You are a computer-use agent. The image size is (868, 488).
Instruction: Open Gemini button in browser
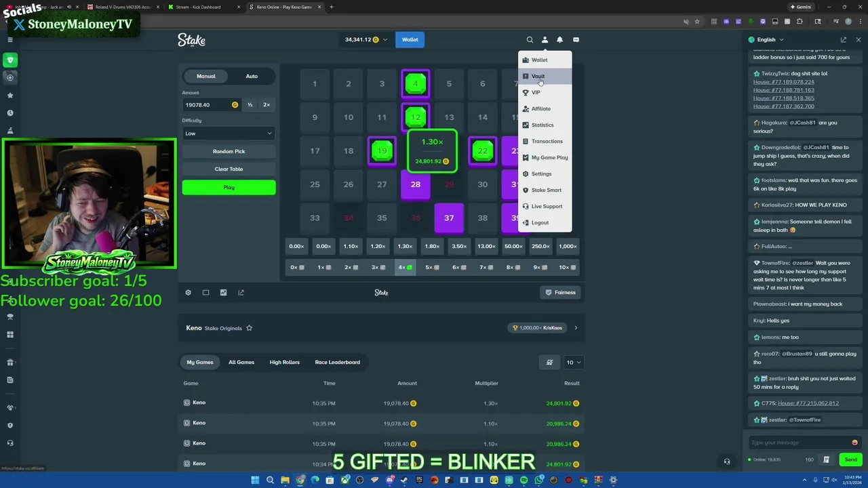pyautogui.click(x=801, y=7)
